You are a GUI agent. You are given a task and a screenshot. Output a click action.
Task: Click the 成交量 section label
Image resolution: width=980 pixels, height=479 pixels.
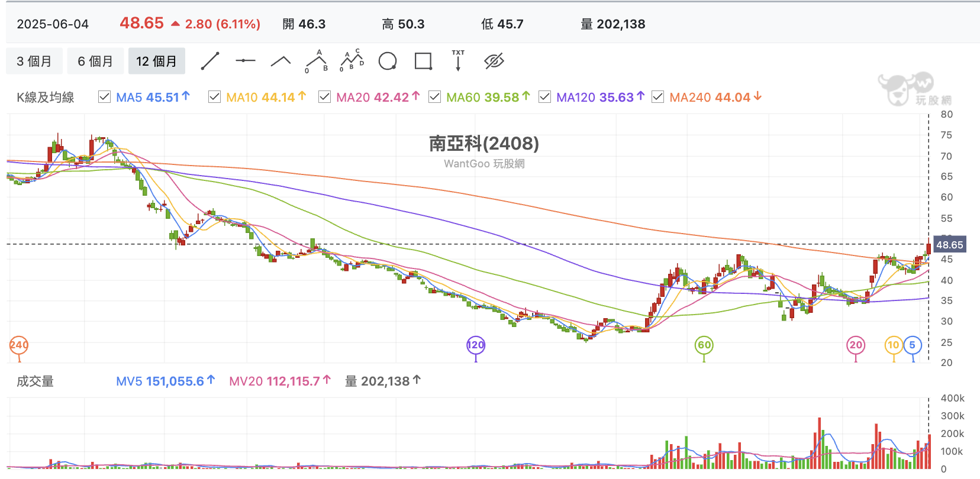point(35,381)
